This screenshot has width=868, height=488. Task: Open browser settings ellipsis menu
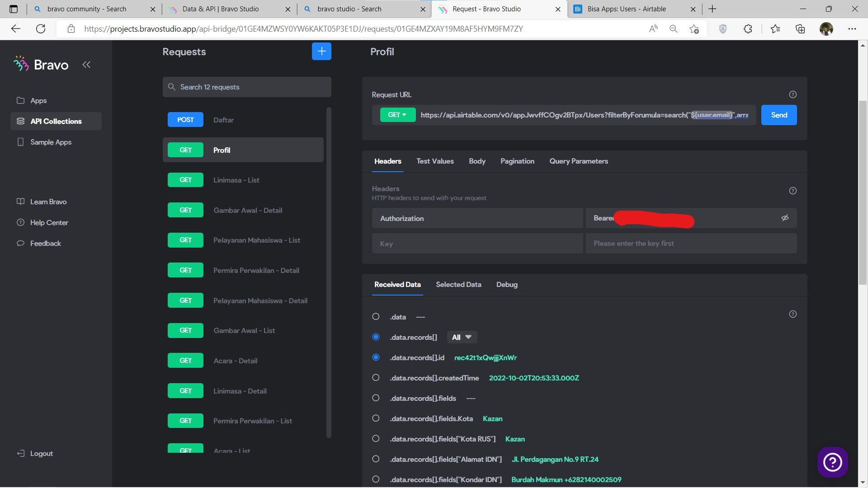tap(852, 29)
